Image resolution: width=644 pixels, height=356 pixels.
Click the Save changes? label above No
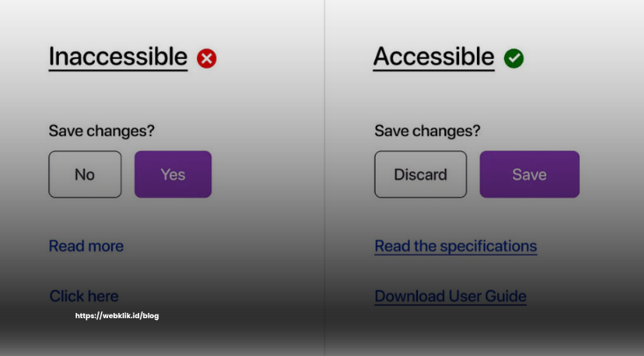pos(101,131)
